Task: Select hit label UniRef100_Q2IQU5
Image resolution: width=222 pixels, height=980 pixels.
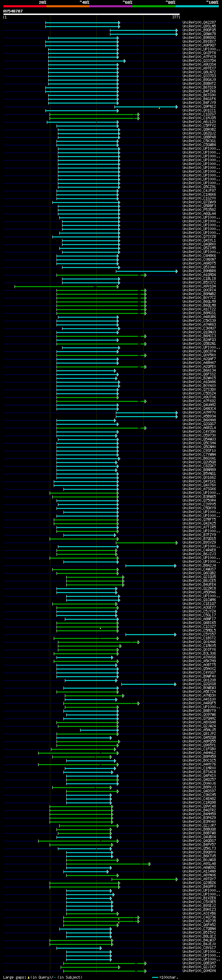Action: click(199, 577)
